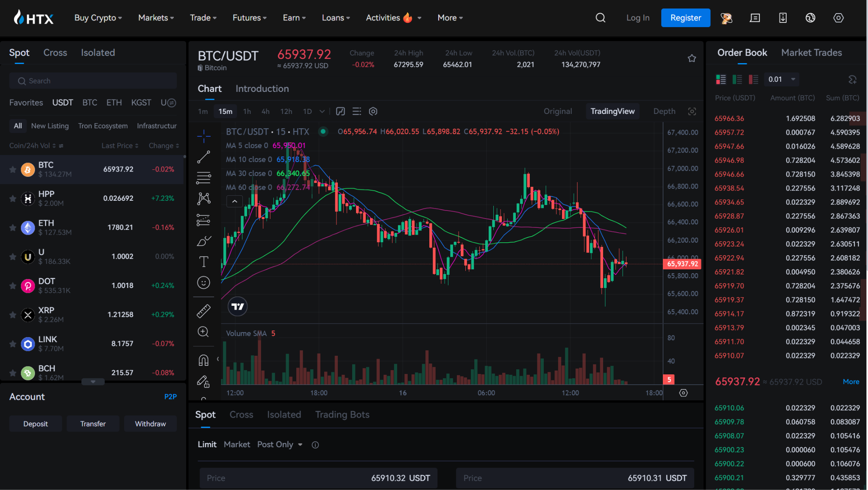The image size is (868, 490).
Task: Select the crosshair cursor tool
Action: [x=203, y=136]
